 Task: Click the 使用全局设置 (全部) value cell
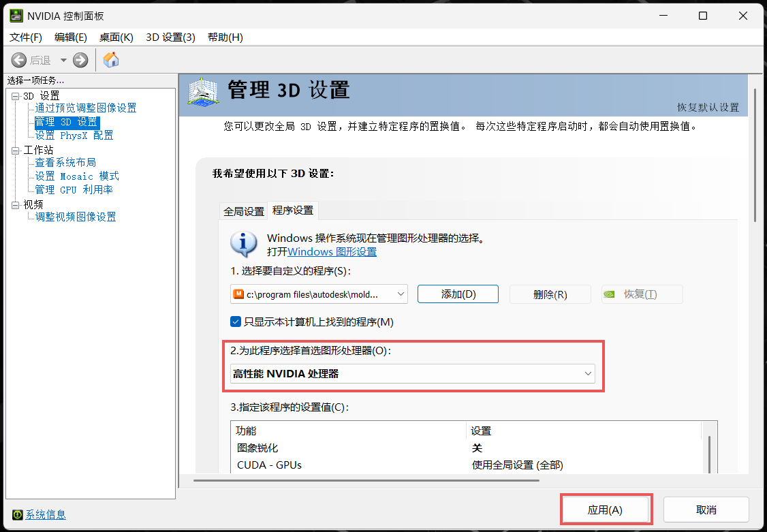coord(518,465)
